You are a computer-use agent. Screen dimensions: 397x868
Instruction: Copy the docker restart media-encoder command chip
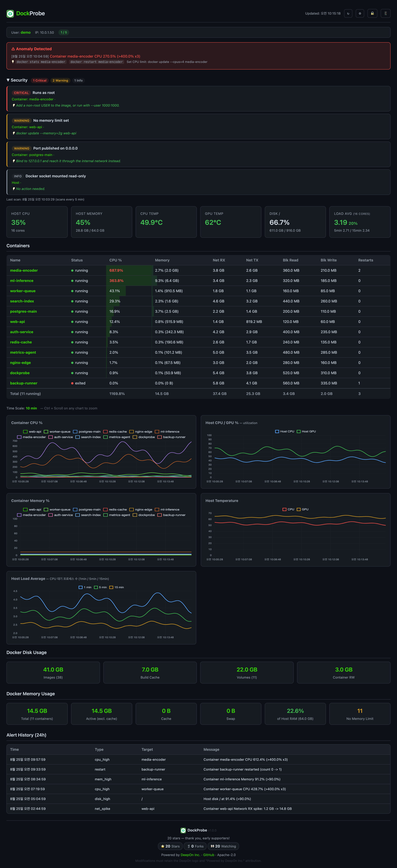point(96,62)
